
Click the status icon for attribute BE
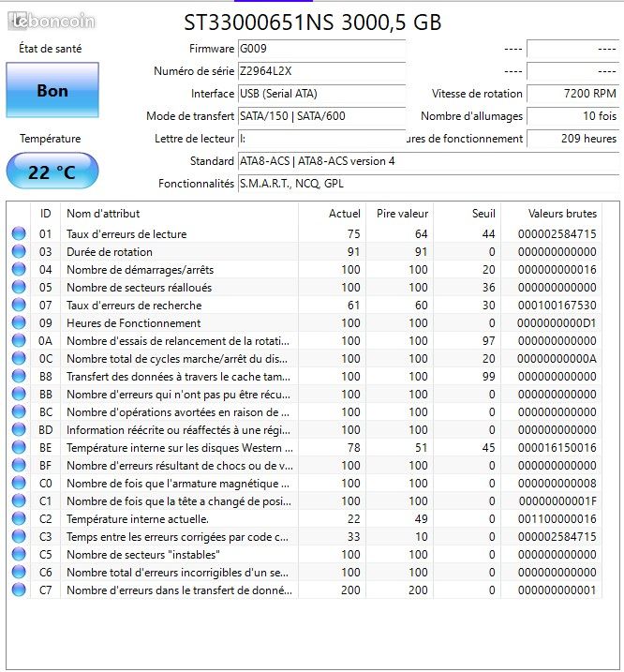click(19, 447)
